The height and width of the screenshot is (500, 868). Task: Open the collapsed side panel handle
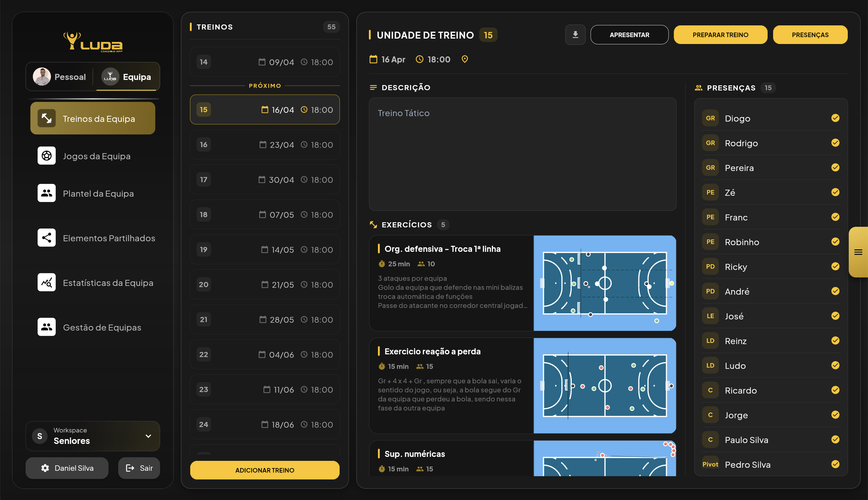point(859,252)
